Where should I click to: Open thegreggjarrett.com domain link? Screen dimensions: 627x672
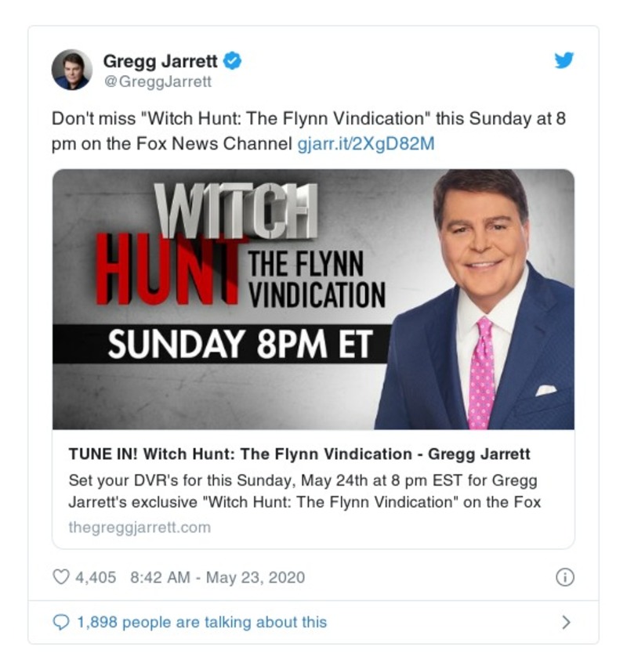[140, 527]
